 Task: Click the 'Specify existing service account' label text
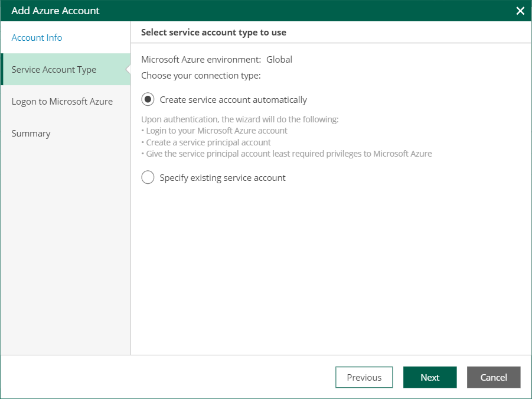coord(223,178)
